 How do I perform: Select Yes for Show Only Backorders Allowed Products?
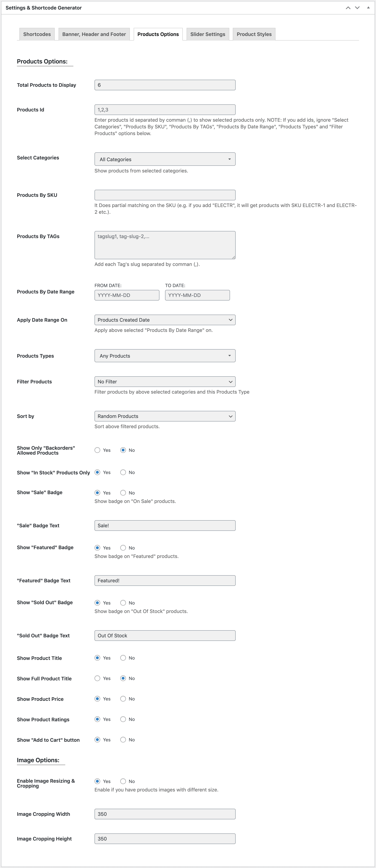click(97, 451)
